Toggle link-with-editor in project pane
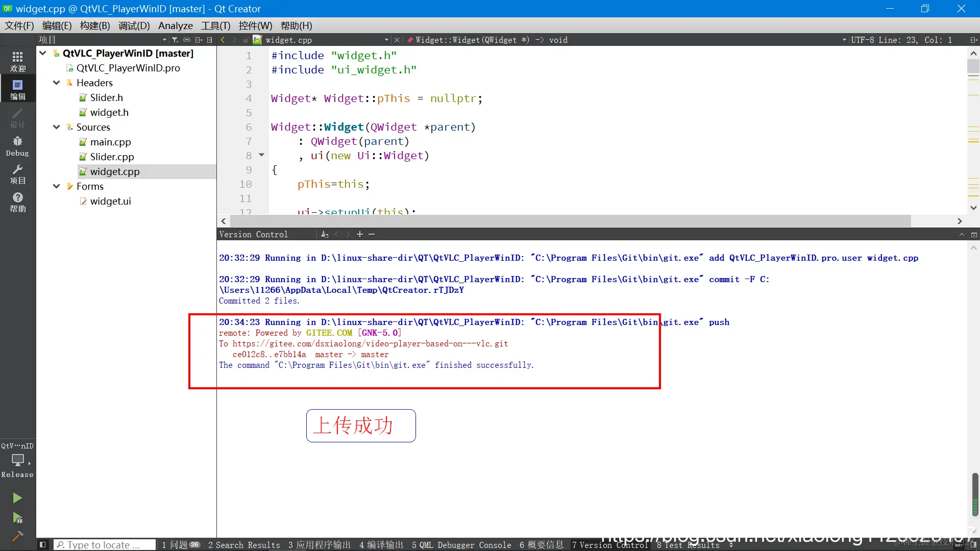Viewport: 980px width, 551px height. pyautogui.click(x=187, y=40)
